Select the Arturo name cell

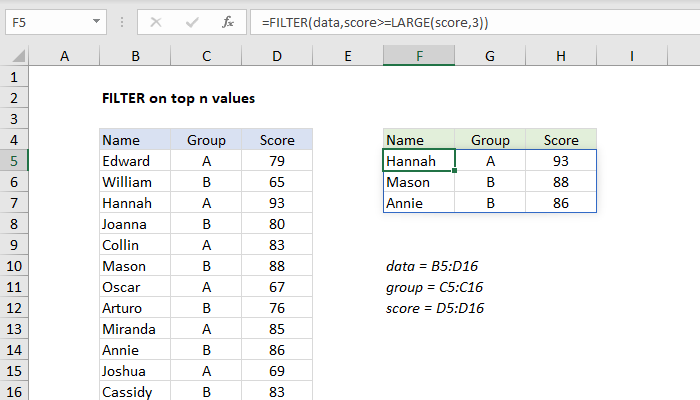click(135, 308)
